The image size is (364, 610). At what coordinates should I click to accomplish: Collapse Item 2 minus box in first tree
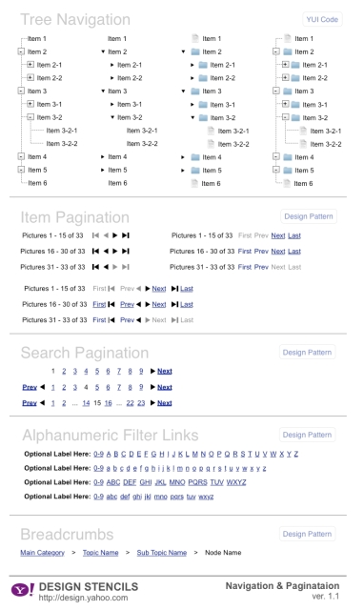[x=21, y=51]
